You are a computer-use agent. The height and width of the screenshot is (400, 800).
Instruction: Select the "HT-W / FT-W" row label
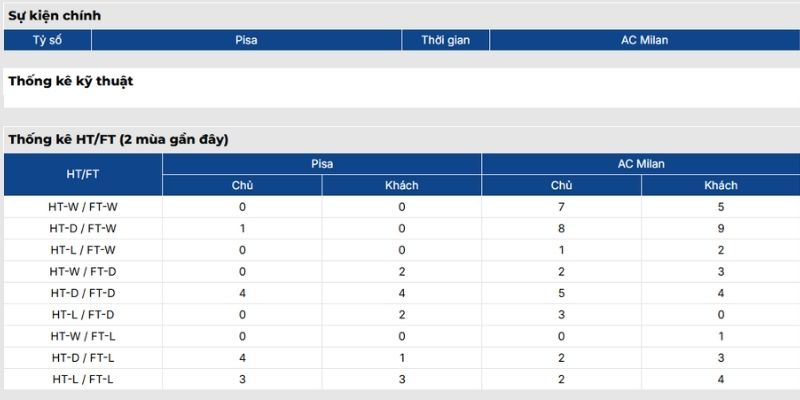(83, 207)
